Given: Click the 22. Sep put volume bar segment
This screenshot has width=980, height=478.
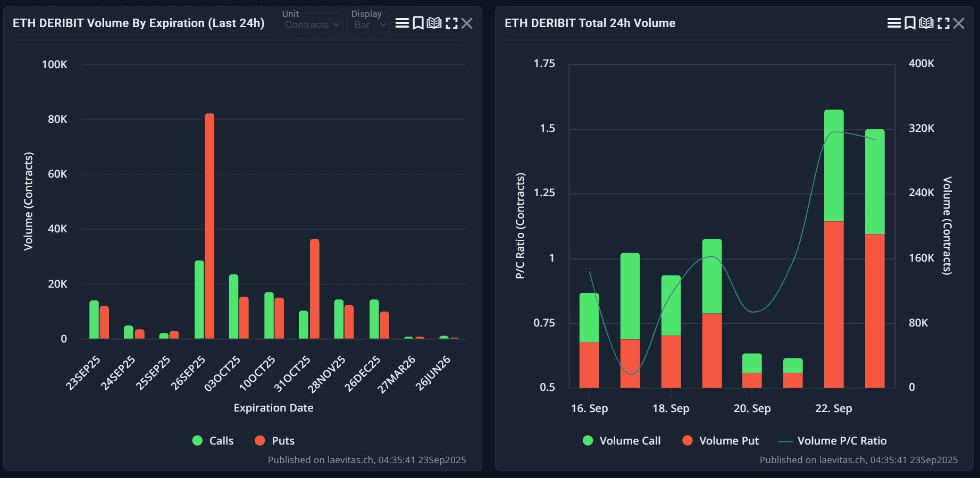Looking at the screenshot, I should 834,304.
